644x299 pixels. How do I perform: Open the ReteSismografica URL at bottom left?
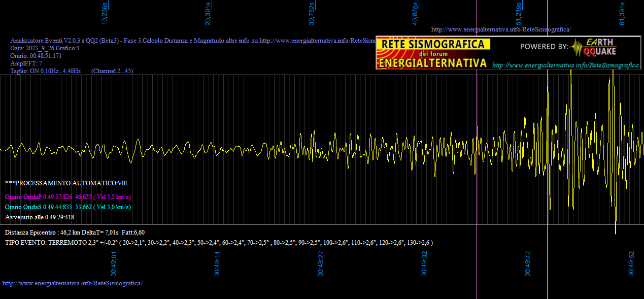[x=73, y=283]
